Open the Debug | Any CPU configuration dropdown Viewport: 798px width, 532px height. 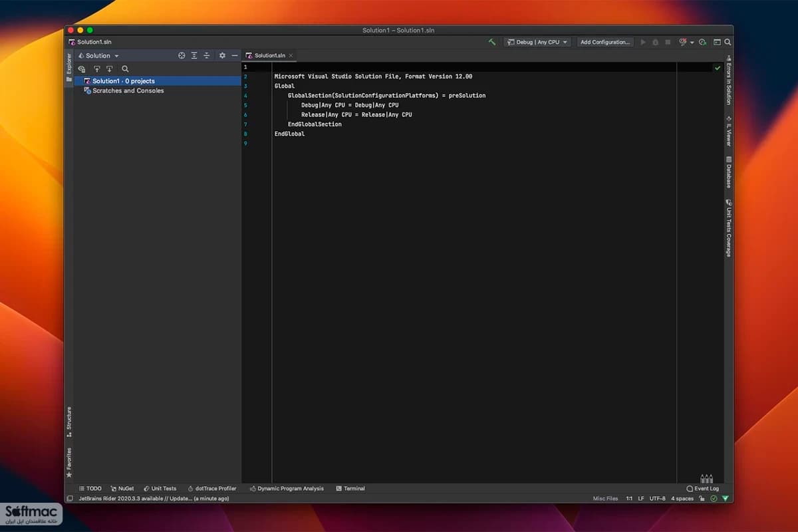tap(537, 42)
